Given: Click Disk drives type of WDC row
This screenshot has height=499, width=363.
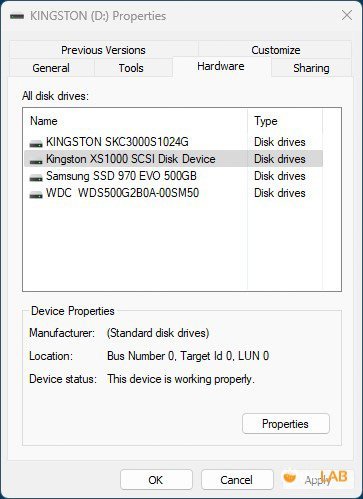Looking at the screenshot, I should tap(280, 193).
